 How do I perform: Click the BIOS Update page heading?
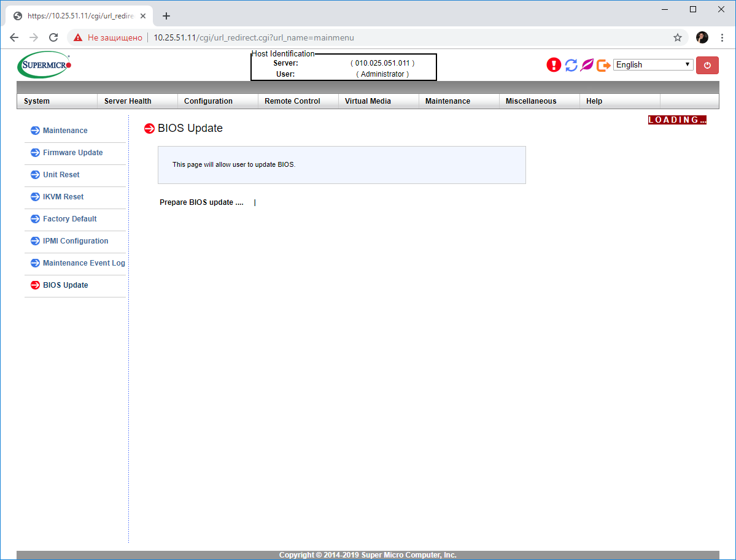coord(190,128)
